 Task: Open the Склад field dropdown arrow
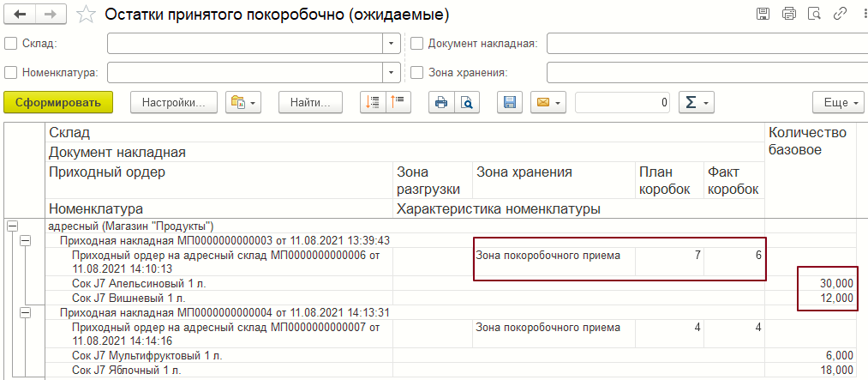coord(392,43)
